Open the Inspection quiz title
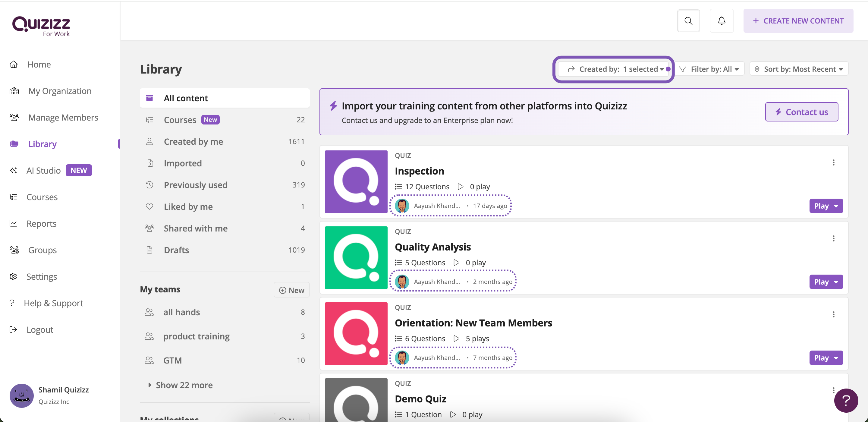This screenshot has height=422, width=868. point(419,171)
